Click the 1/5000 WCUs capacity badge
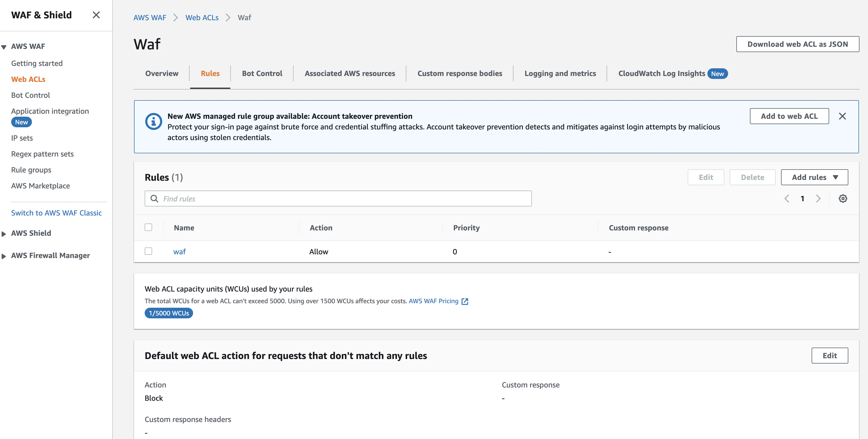The image size is (868, 439). click(x=169, y=313)
